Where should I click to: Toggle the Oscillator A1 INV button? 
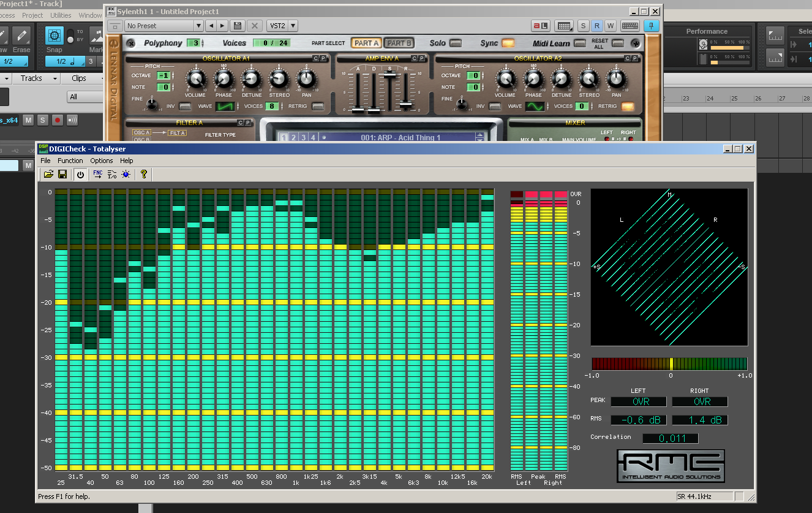click(x=184, y=106)
